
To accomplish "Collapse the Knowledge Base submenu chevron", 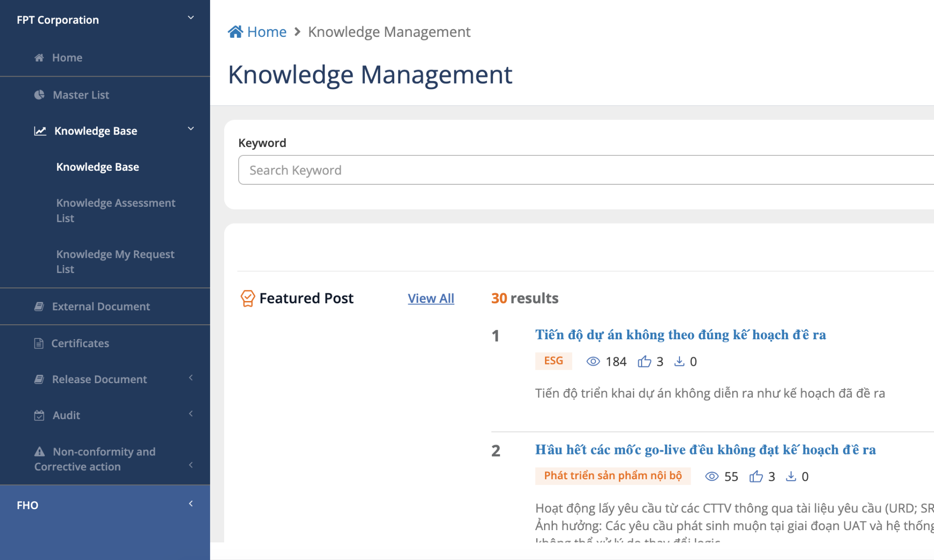I will (x=191, y=129).
